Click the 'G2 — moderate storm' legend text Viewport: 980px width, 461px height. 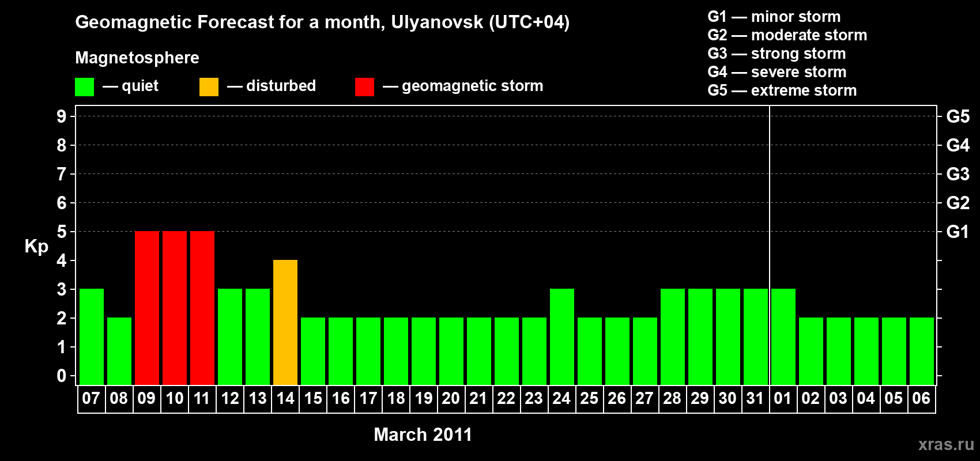tap(787, 35)
